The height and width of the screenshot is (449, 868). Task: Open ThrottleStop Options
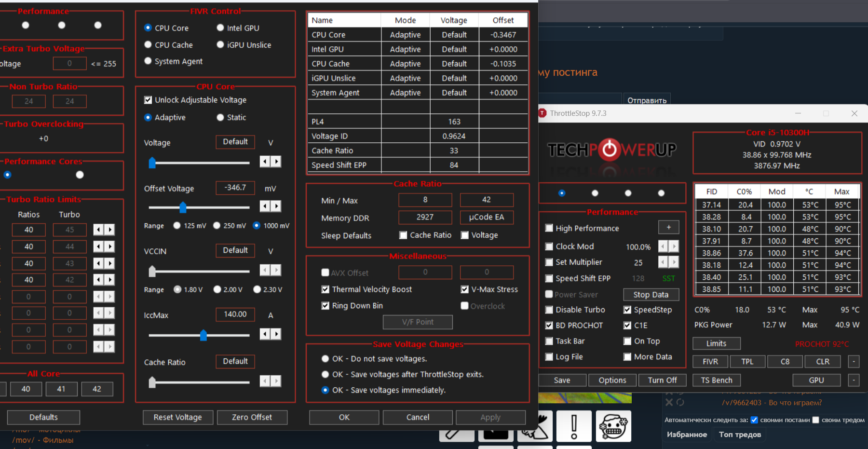pyautogui.click(x=612, y=380)
